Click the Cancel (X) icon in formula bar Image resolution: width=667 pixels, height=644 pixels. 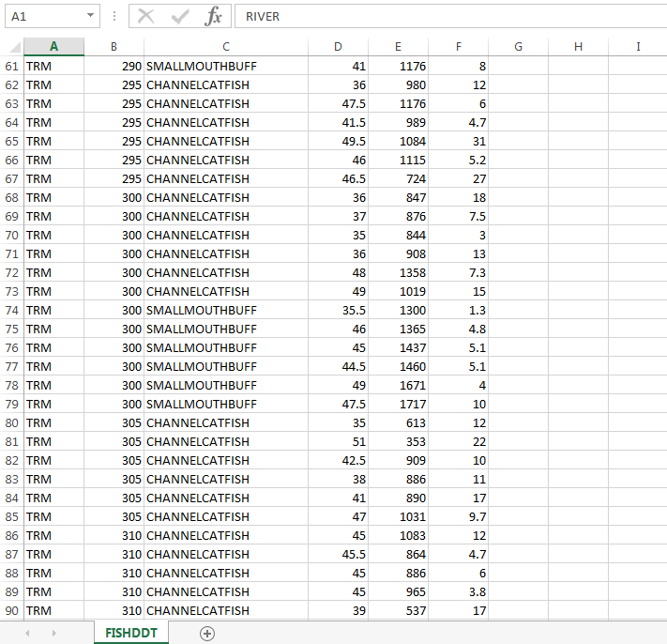tap(145, 16)
